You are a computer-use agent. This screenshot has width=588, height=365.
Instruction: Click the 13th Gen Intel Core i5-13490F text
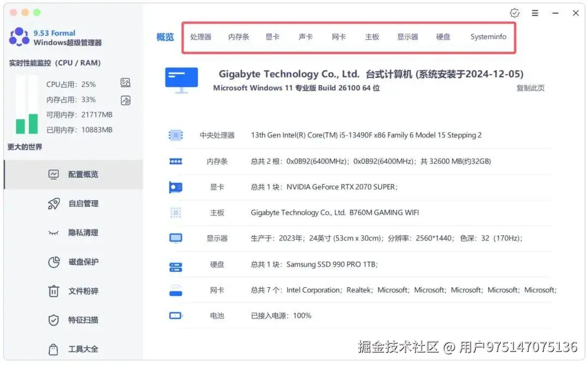tap(366, 135)
